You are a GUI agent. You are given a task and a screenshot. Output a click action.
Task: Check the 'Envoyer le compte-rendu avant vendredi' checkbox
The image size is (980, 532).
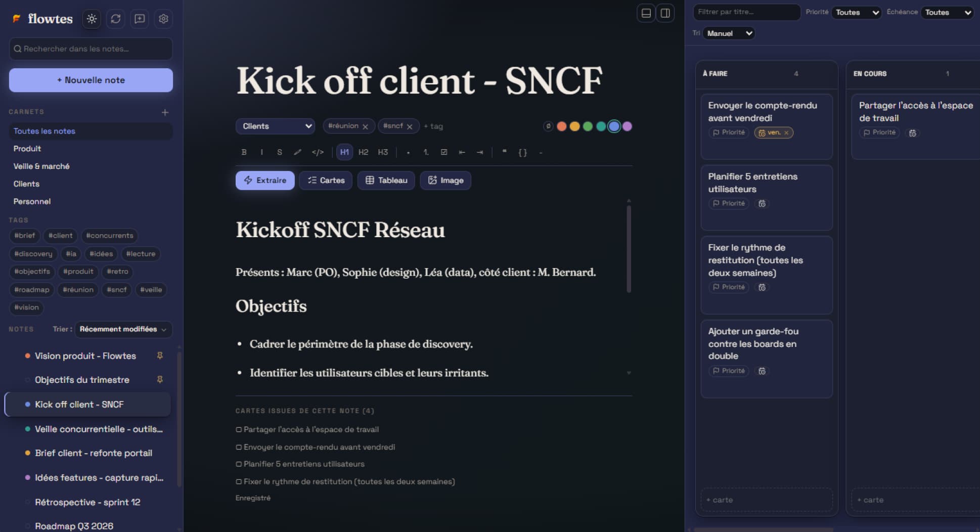(x=239, y=447)
